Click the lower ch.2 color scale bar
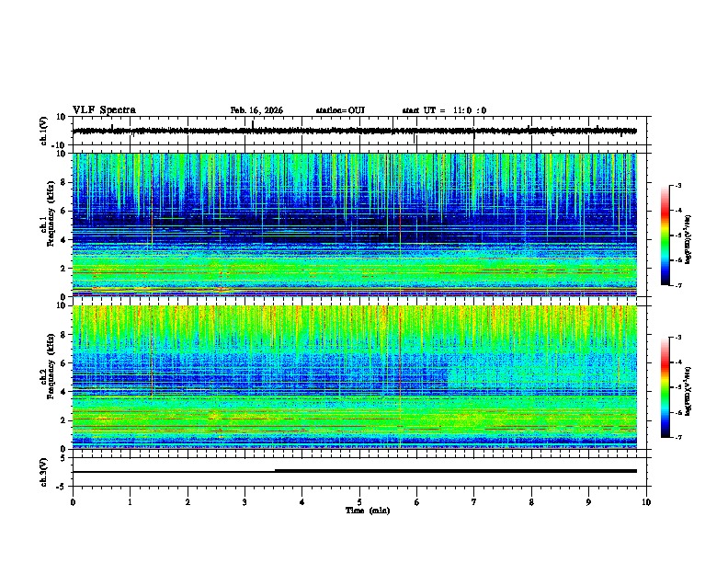This screenshot has height=563, width=728. [665, 387]
